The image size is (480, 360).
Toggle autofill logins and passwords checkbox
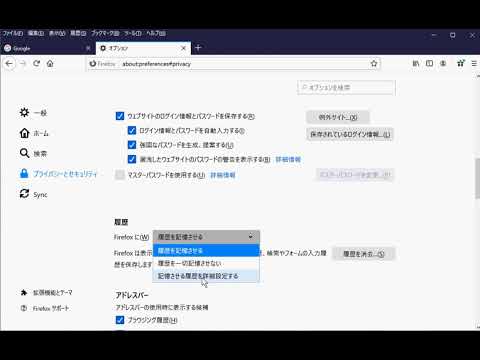tap(132, 130)
